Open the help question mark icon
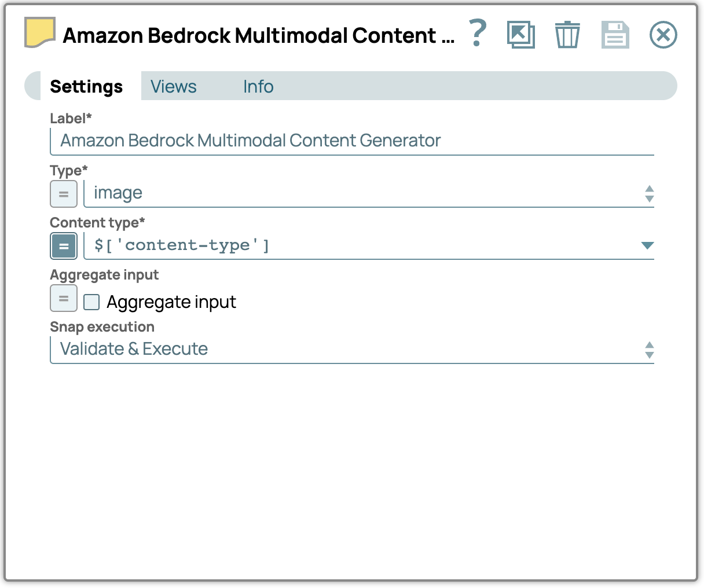This screenshot has height=588, width=704. point(478,34)
